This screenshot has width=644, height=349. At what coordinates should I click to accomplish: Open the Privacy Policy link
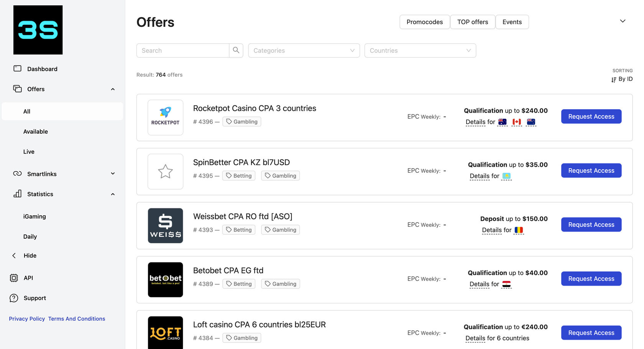point(27,319)
